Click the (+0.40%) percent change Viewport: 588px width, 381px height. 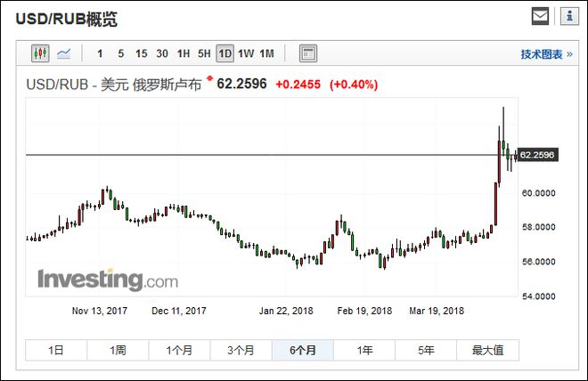pos(354,85)
